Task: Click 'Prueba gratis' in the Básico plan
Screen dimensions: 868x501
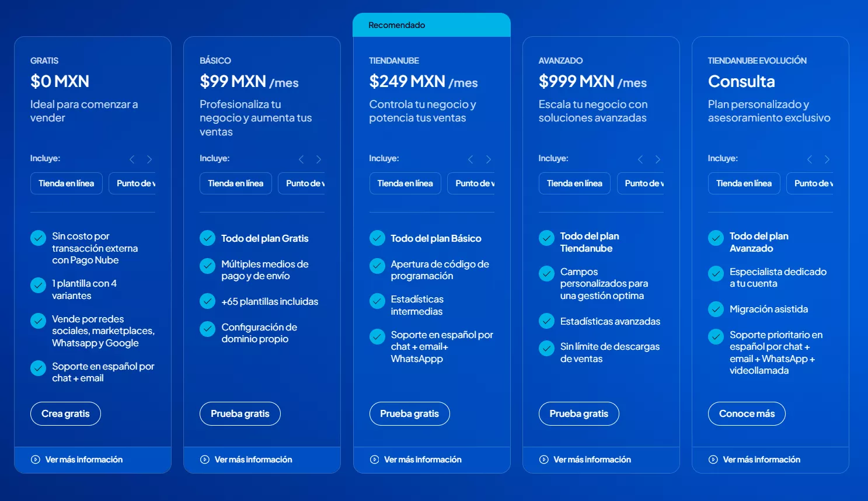Action: pos(240,413)
